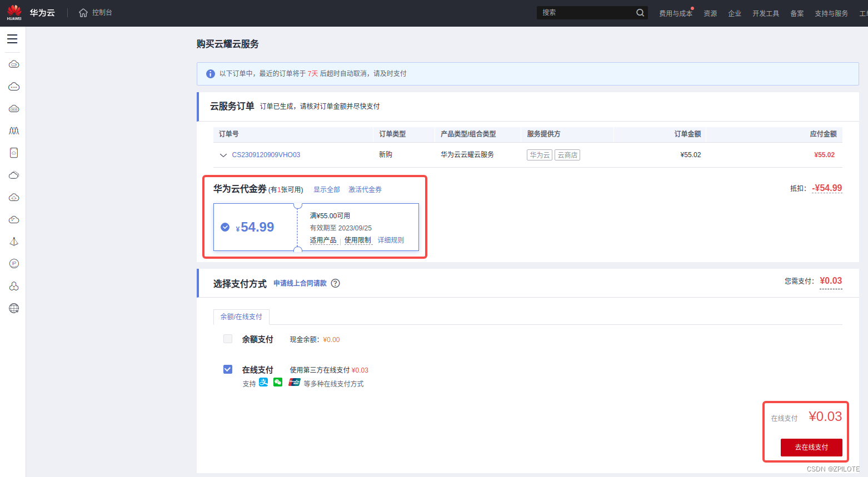Open the 企业 menu
Image resolution: width=868 pixels, height=477 pixels.
[735, 13]
